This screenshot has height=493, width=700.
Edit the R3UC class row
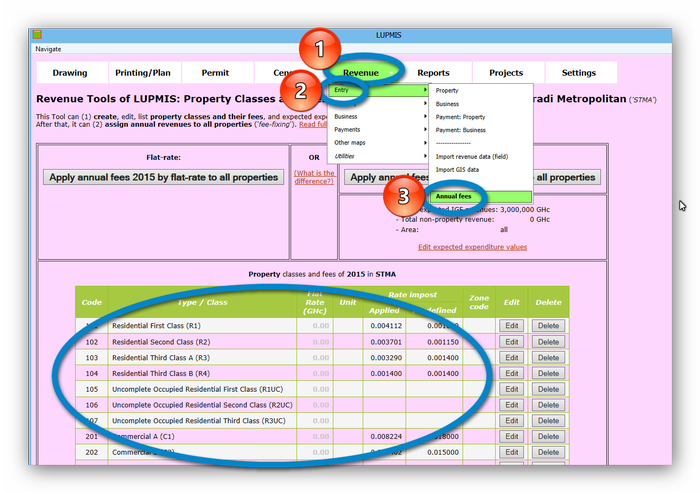(x=512, y=421)
